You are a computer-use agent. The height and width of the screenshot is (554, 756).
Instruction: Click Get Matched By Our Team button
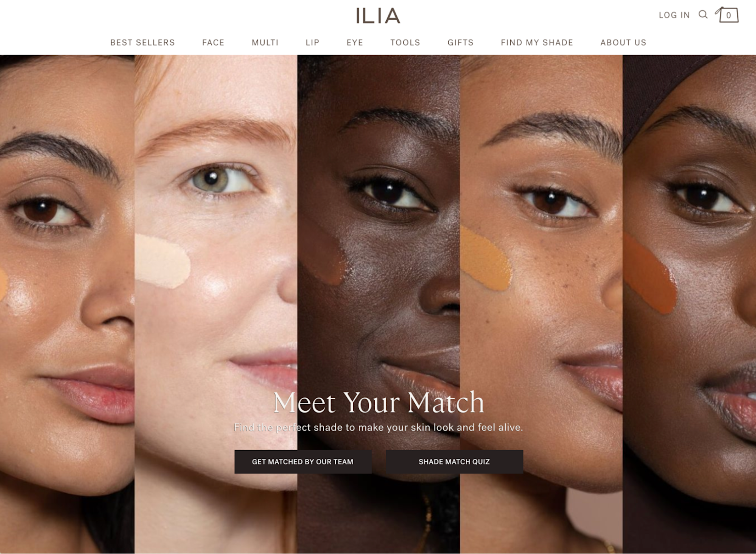[x=303, y=462]
